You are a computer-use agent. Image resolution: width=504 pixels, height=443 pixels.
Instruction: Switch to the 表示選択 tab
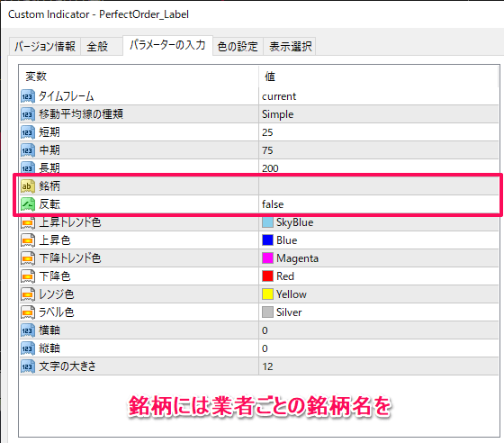tap(290, 46)
